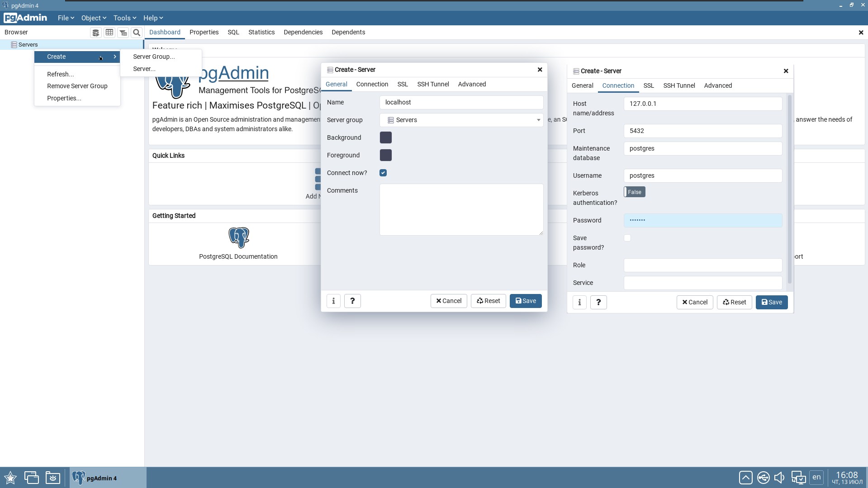Click Cancel in the Connection dialog

pos(695,302)
